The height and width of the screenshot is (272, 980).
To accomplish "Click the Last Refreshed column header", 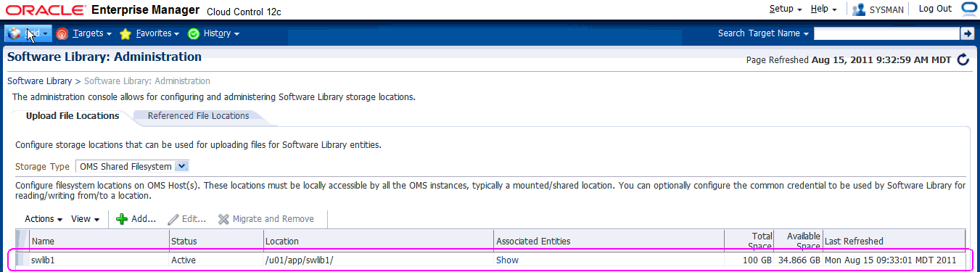I will (894, 241).
